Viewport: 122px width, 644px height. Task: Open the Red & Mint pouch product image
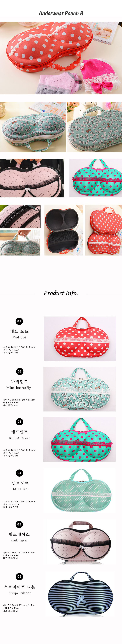coord(80,439)
